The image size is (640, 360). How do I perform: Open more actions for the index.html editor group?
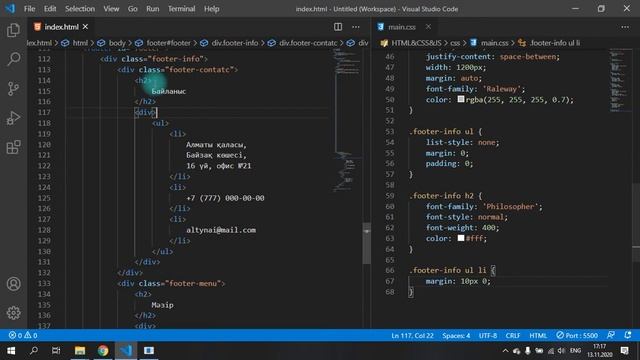click(356, 27)
